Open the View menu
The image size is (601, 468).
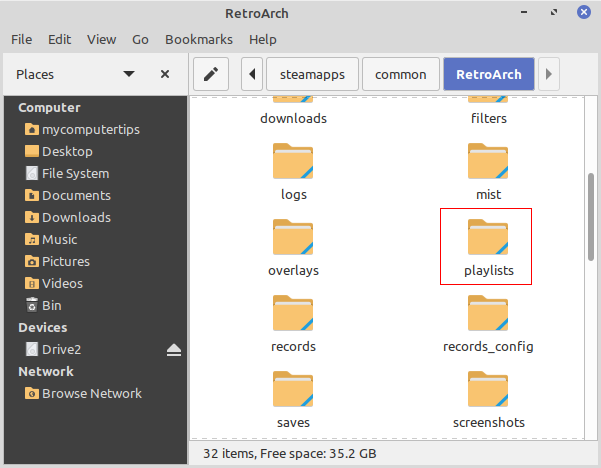point(101,39)
